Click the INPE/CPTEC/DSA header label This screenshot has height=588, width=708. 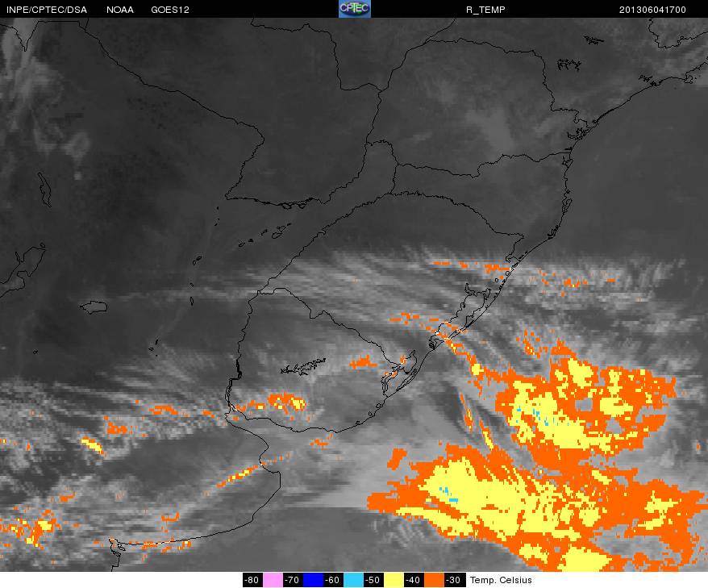click(47, 10)
